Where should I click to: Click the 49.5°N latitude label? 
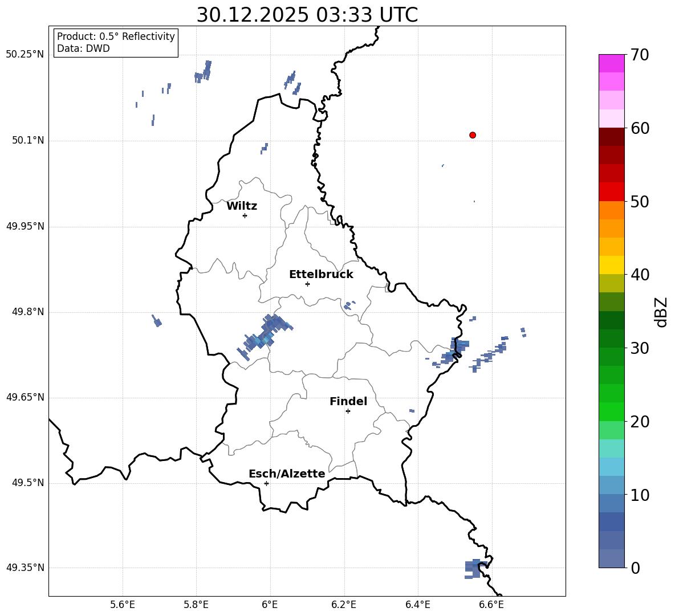click(x=28, y=483)
